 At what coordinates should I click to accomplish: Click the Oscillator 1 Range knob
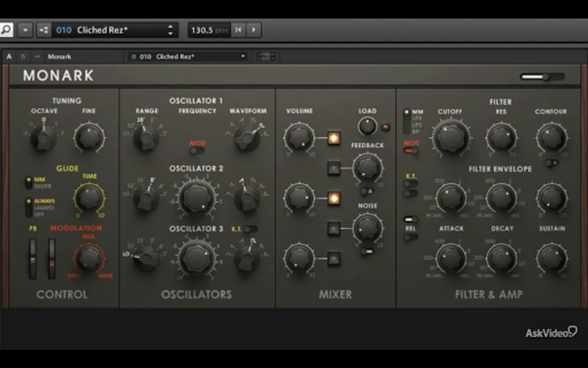click(x=146, y=137)
